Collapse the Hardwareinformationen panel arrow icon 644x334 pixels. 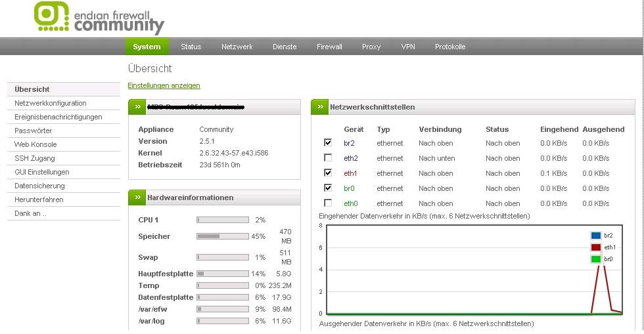(x=137, y=198)
